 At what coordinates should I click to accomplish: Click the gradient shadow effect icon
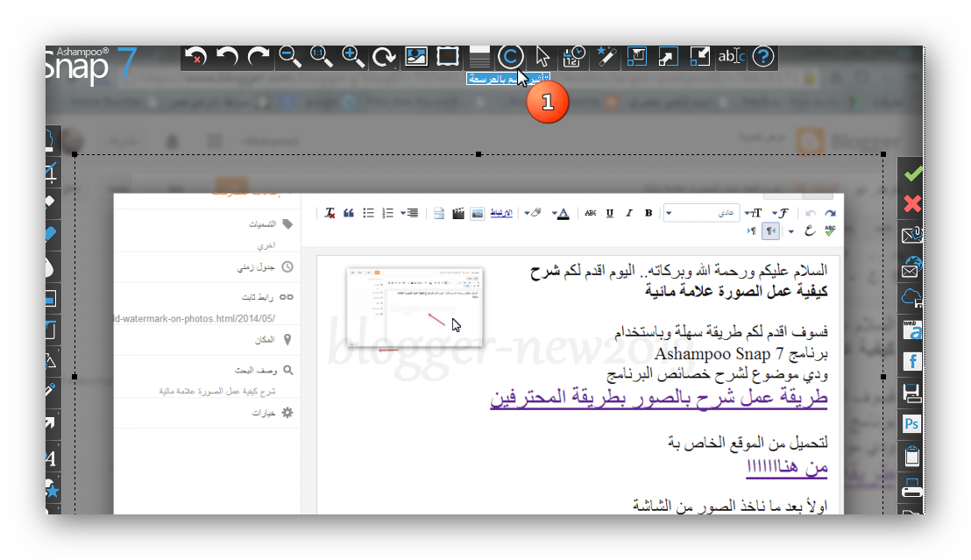[479, 57]
